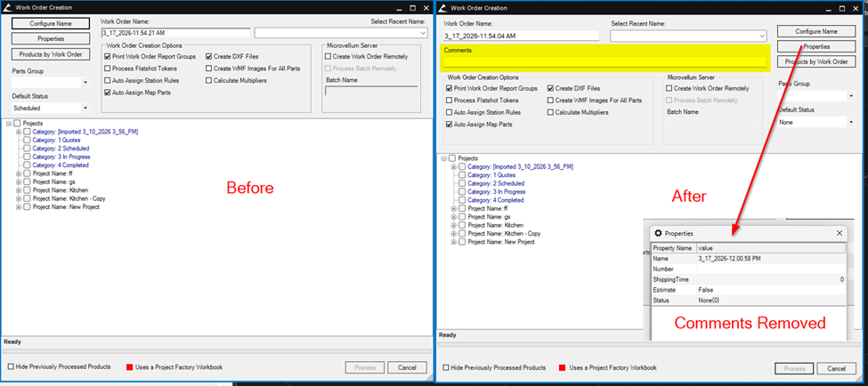Click Configure Name button in Before window
This screenshot has height=386, width=868.
(50, 23)
